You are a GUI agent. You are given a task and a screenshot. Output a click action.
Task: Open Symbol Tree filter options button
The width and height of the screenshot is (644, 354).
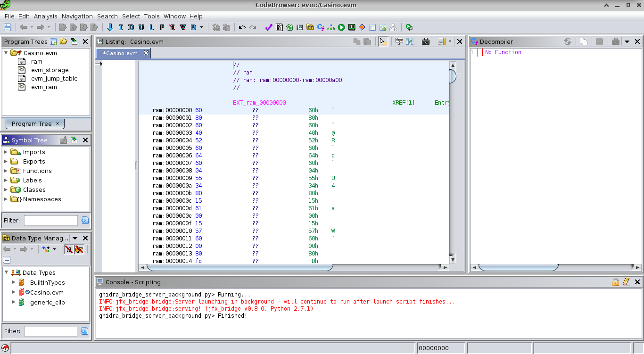[85, 220]
